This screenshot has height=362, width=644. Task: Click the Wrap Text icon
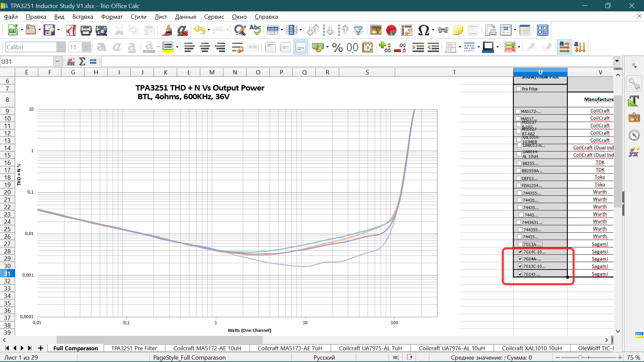pyautogui.click(x=237, y=47)
